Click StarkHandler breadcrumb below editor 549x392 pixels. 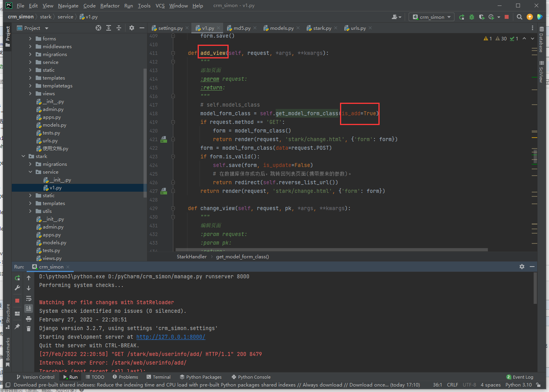point(192,256)
